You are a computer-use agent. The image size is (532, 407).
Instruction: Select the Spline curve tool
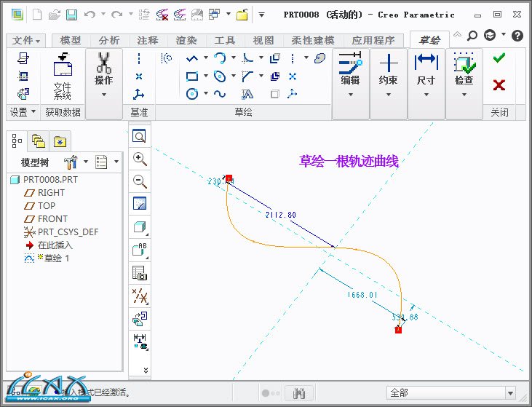pos(220,94)
